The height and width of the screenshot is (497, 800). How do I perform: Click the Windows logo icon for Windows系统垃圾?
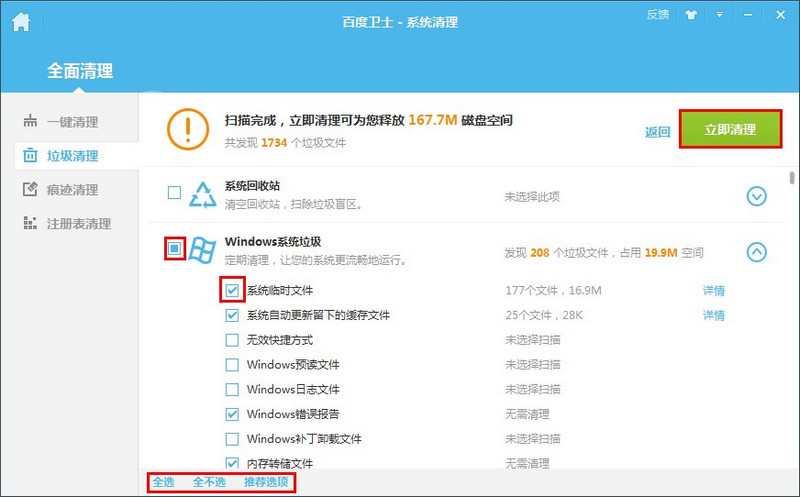point(202,251)
